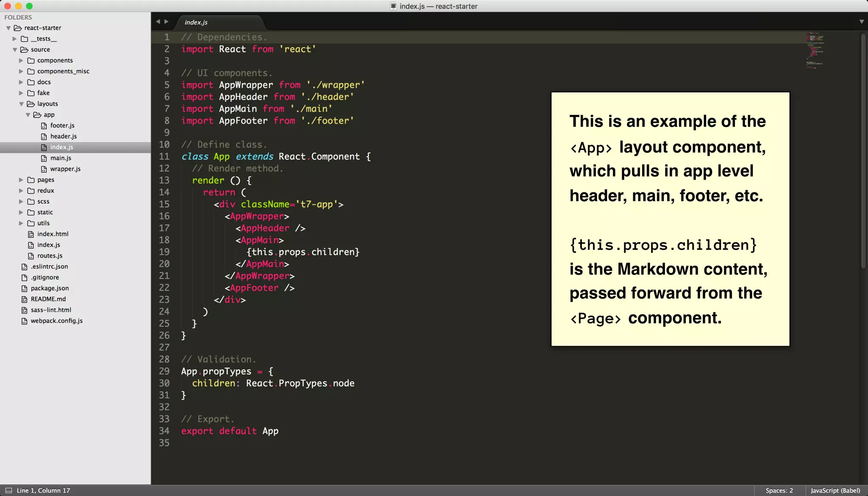Click the sass-lint.html file icon
Viewport: 868px width, 496px height.
(x=25, y=310)
